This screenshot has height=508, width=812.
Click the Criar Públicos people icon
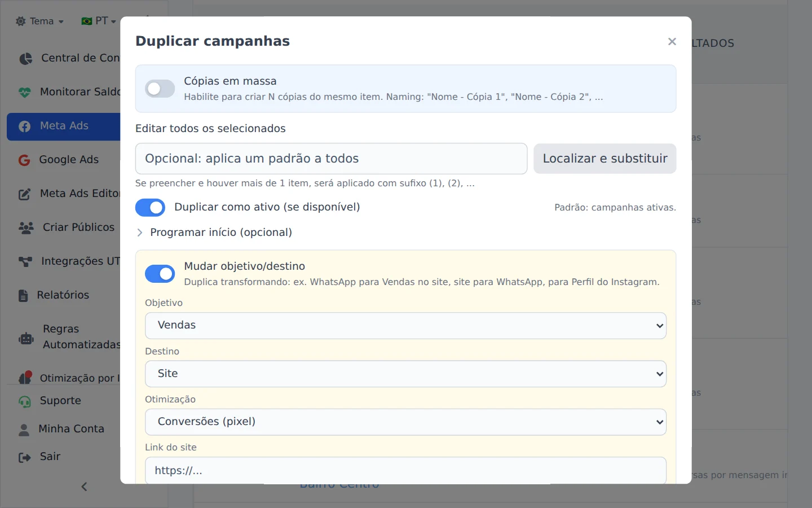[x=26, y=228]
